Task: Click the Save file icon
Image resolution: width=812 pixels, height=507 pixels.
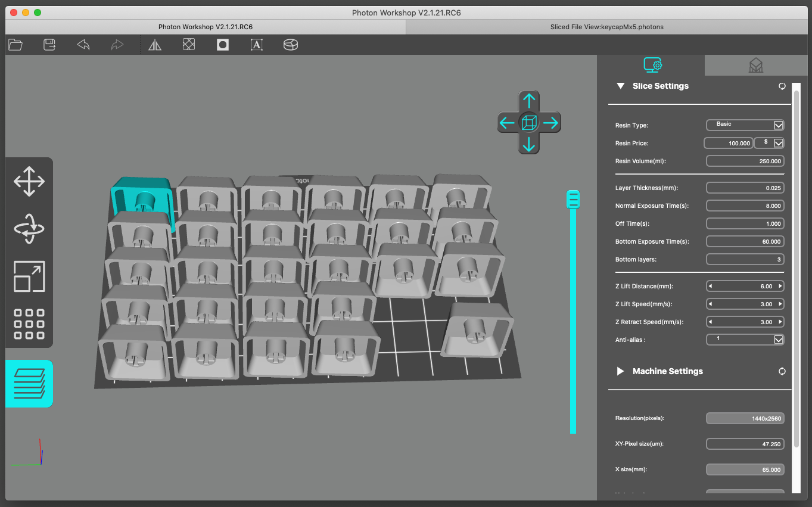Action: [x=49, y=45]
